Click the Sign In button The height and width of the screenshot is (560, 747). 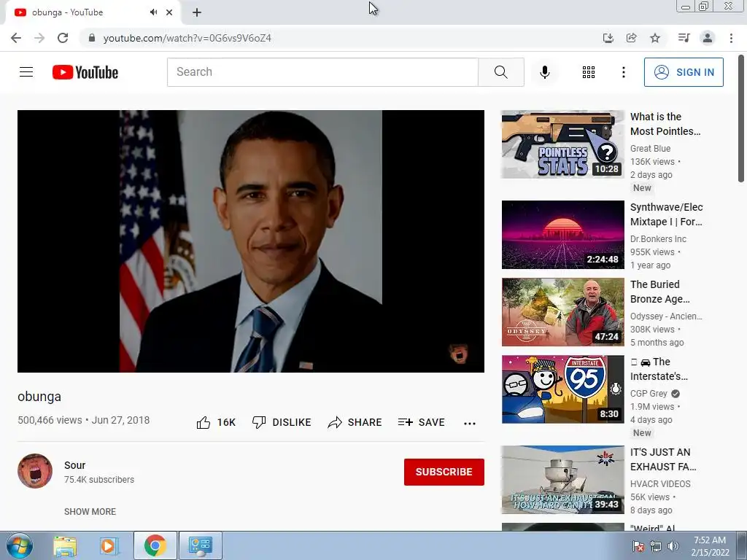(684, 72)
